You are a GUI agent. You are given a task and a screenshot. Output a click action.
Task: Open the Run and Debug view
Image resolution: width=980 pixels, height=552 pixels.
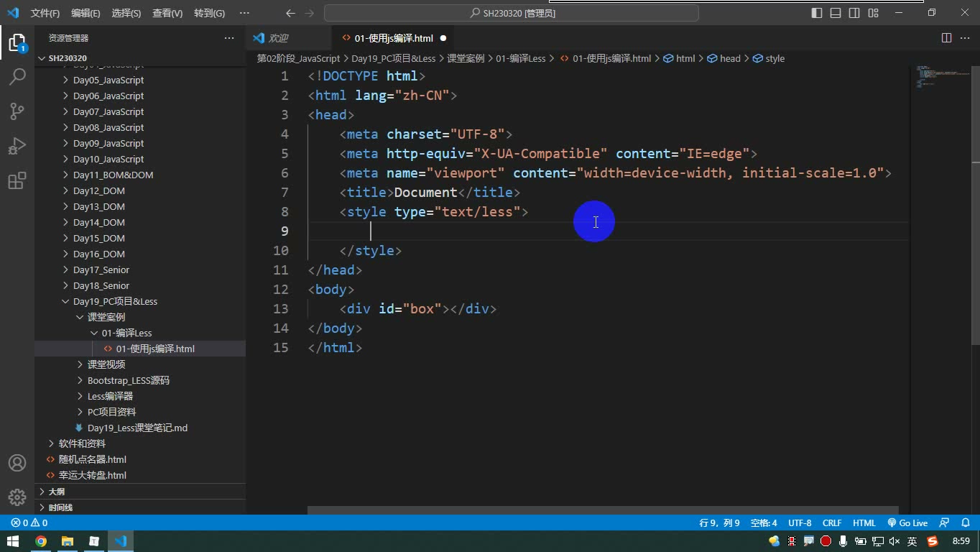(x=17, y=145)
